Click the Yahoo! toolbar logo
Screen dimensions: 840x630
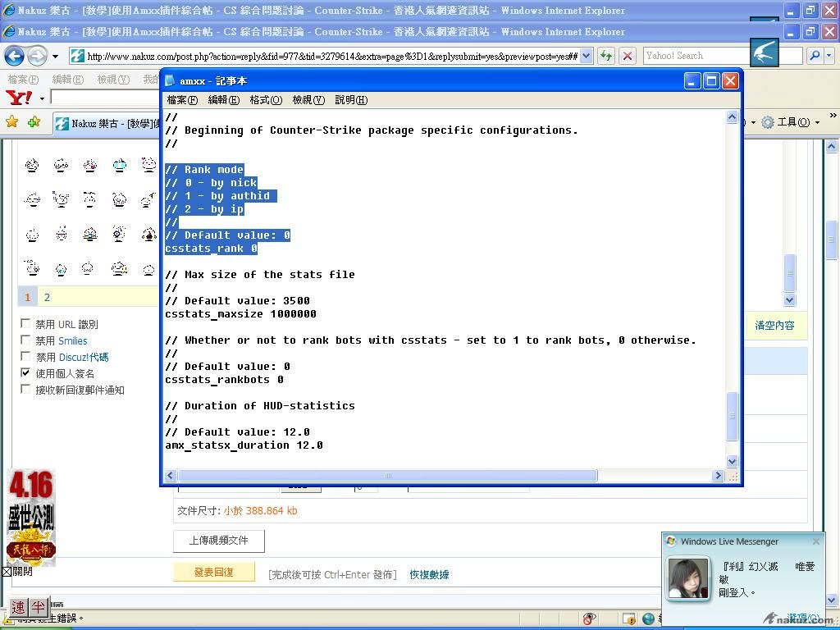(x=19, y=98)
